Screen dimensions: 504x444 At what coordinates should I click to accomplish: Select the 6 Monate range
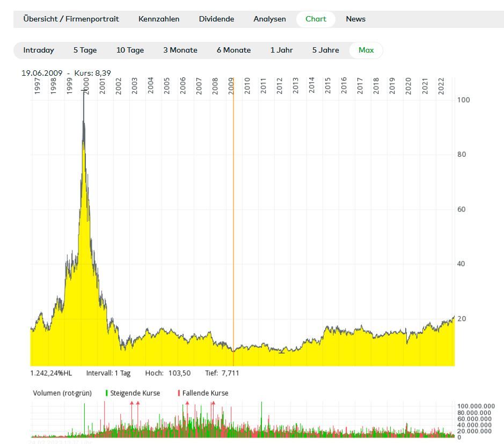[233, 50]
